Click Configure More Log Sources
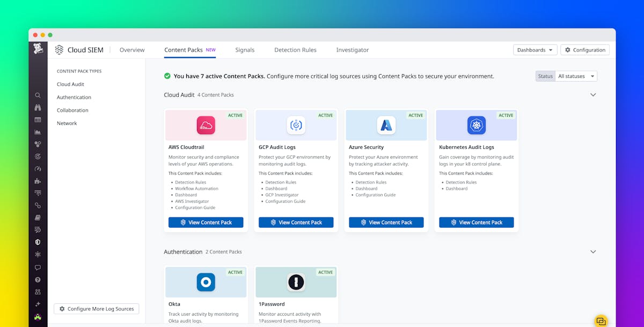This screenshot has height=327, width=644. [96, 309]
